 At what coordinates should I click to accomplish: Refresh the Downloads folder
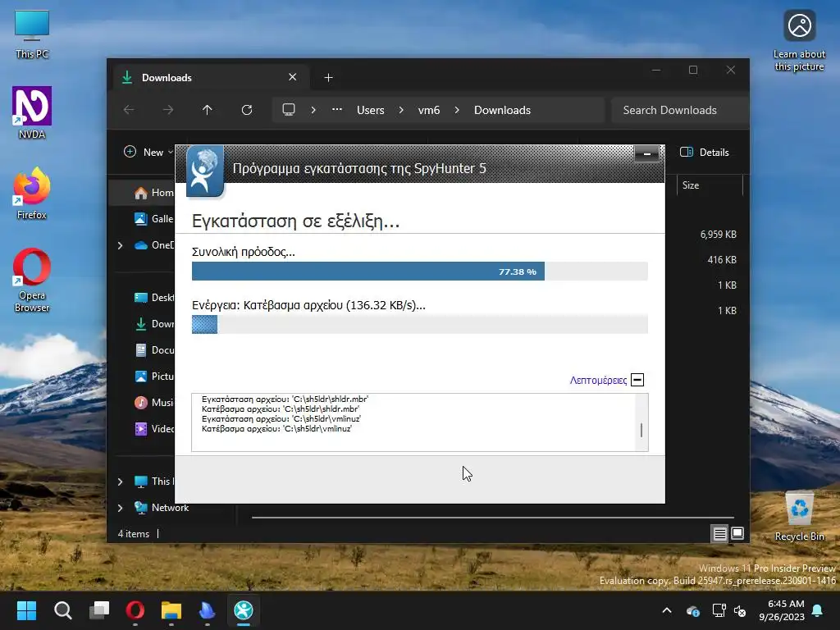(x=247, y=110)
